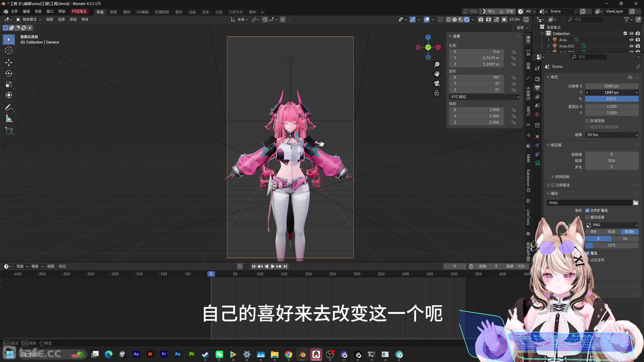Screen dimensions: 644x362
Task: Open the Tool properties tab icon
Action: pyautogui.click(x=537, y=68)
